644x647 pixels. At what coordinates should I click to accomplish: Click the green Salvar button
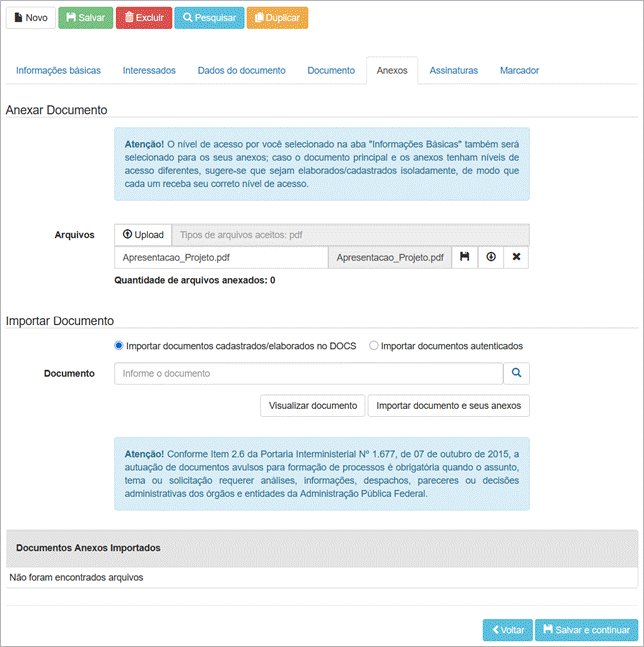click(85, 18)
